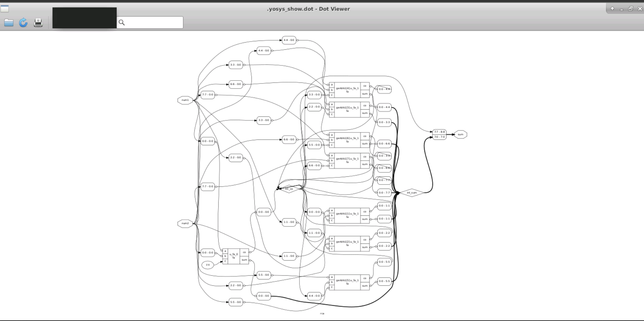This screenshot has width=644, height=321.
Task: Click the rca module label at the bottom
Action: pyautogui.click(x=322, y=313)
